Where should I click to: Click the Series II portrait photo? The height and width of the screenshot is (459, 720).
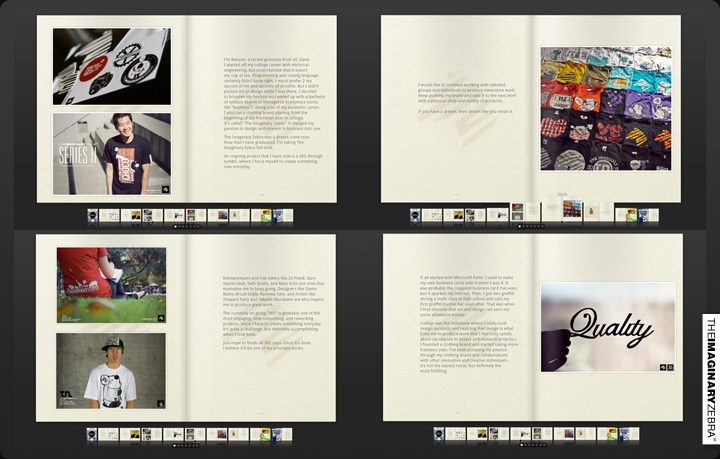111,152
